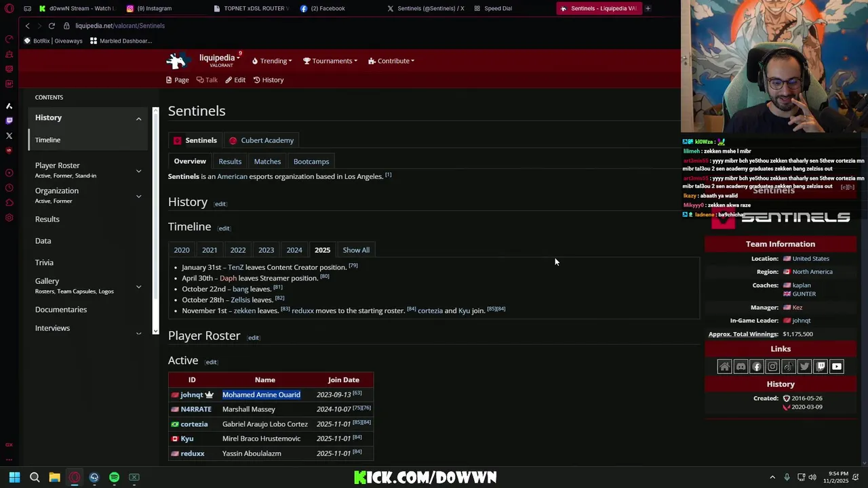This screenshot has height=488, width=868.
Task: Expand Player Roster section in contents
Action: pos(138,171)
